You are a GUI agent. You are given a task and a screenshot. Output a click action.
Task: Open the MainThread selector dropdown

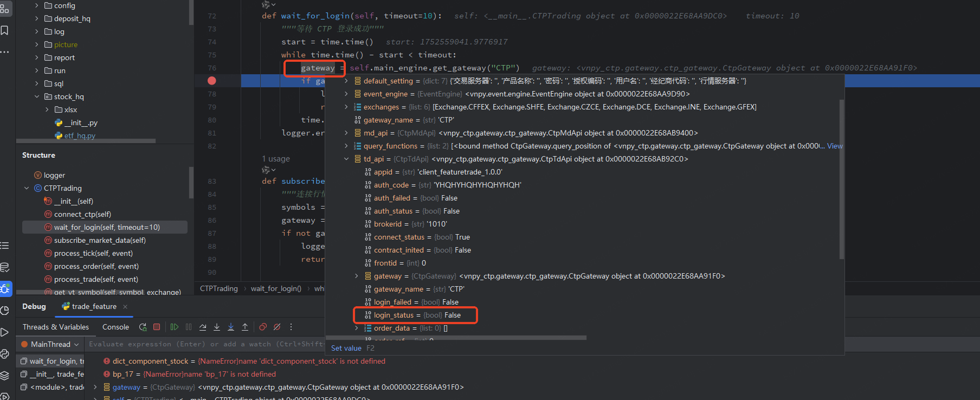click(x=50, y=344)
